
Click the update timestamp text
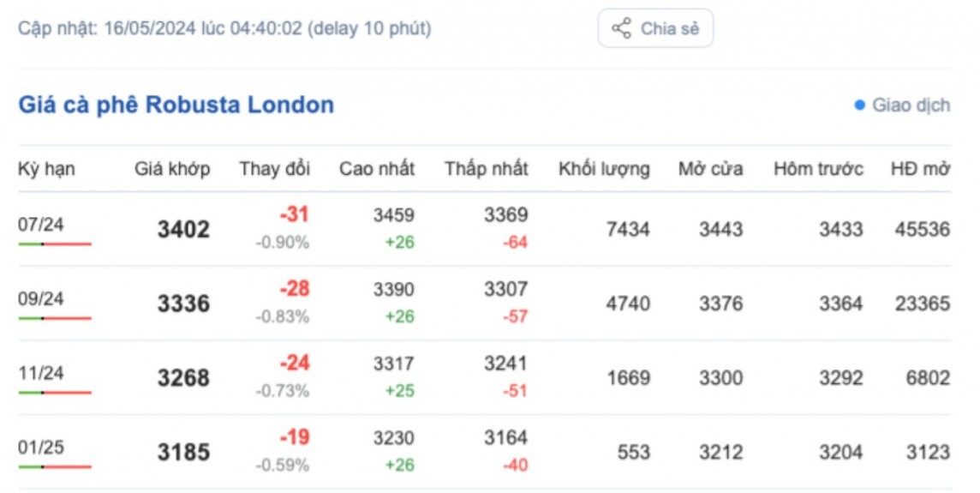click(x=224, y=28)
